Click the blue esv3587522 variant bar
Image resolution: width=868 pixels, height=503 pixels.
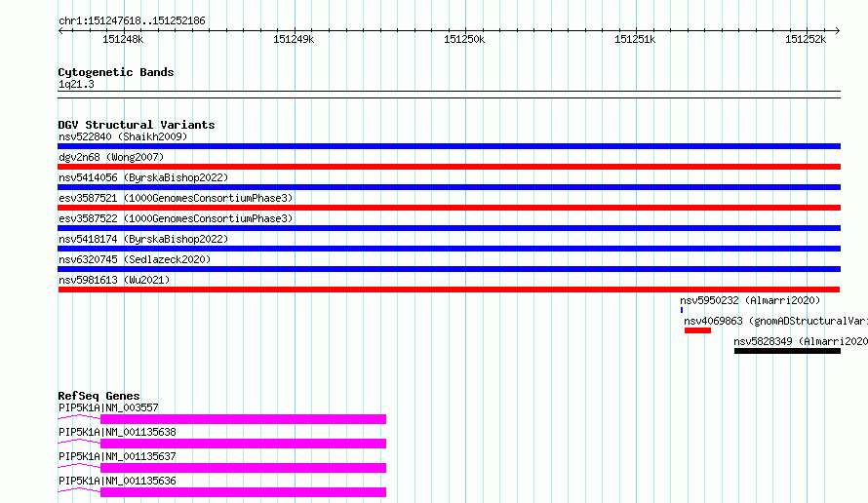[x=449, y=228]
